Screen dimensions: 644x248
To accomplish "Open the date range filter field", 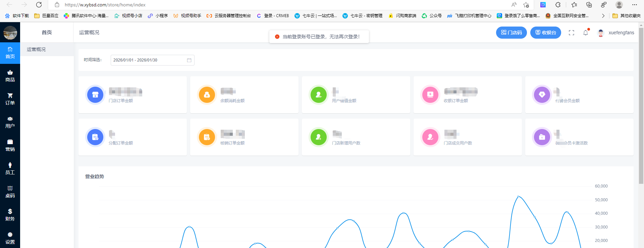I will click(148, 60).
